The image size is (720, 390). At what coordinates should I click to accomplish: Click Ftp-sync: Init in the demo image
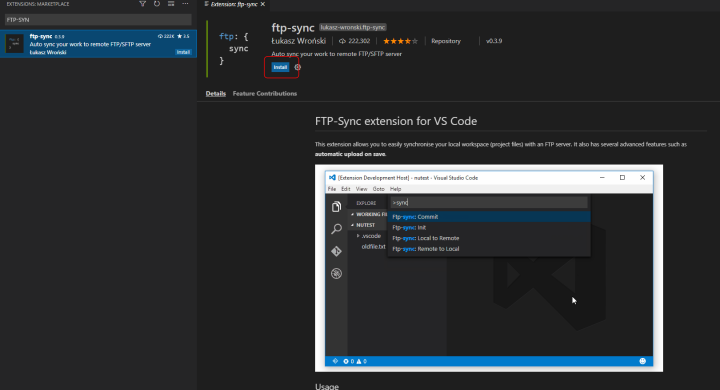pos(489,227)
